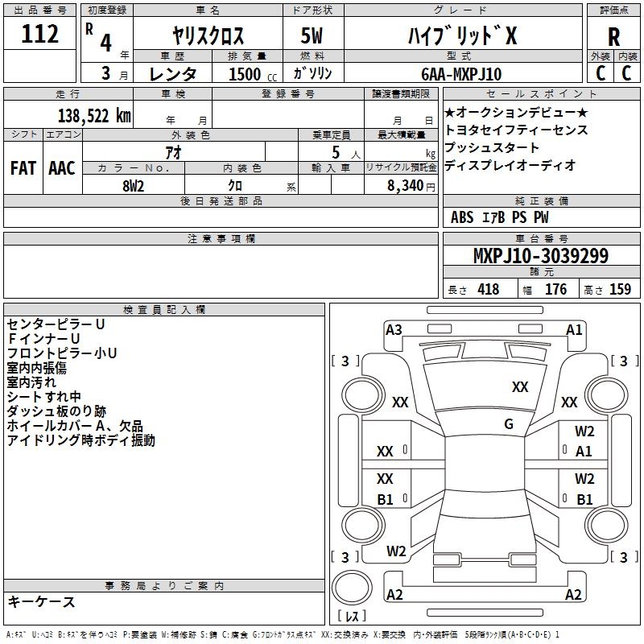The height and width of the screenshot is (644, 644).
Task: Click A3 mark on car diagram
Action: 394,330
